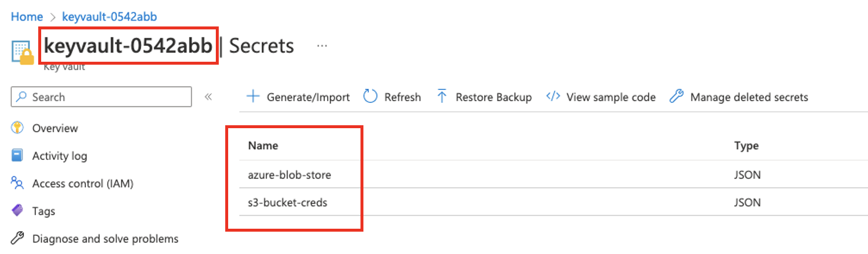
Task: Click keyvault-0542abb breadcrumb link
Action: coord(109,16)
